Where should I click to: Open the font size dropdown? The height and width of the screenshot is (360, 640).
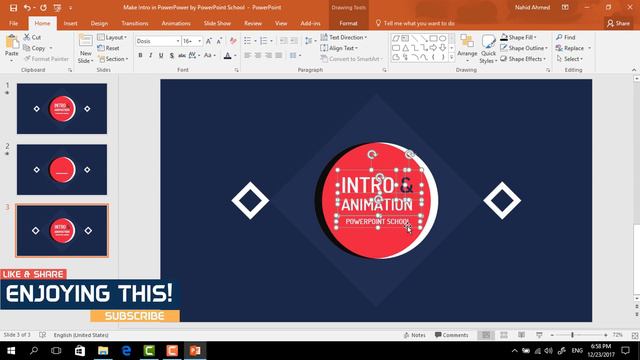coord(200,41)
